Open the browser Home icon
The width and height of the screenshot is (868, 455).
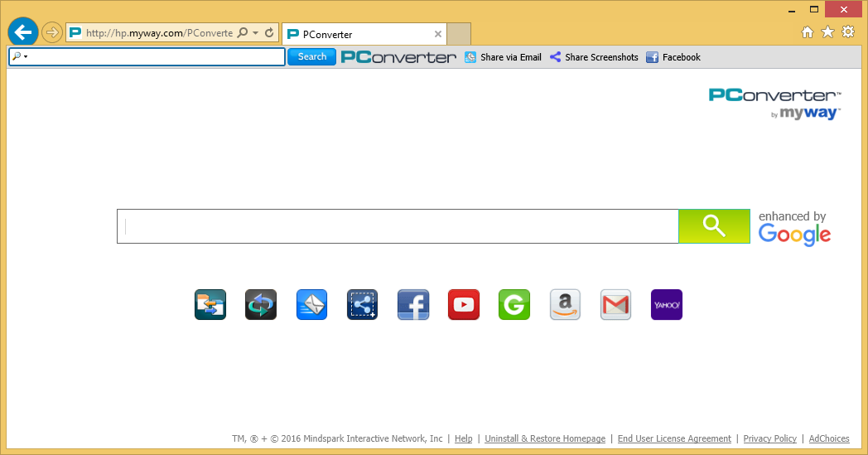click(808, 32)
